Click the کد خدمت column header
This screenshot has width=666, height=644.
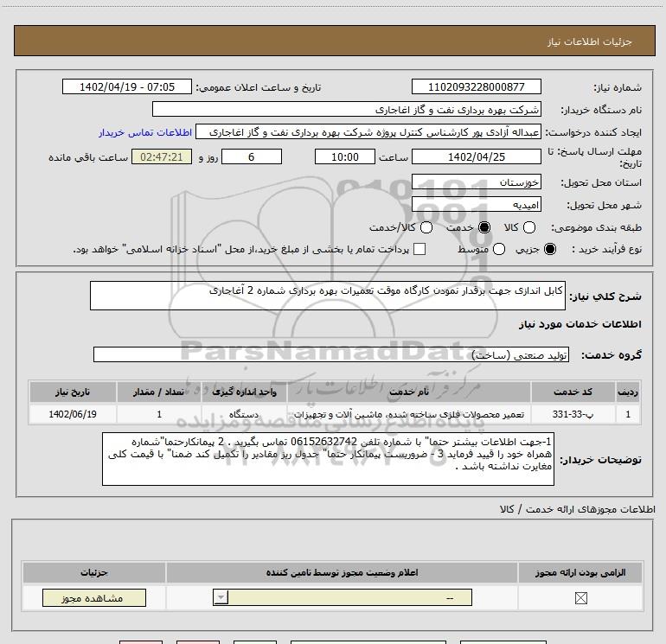pos(573,392)
